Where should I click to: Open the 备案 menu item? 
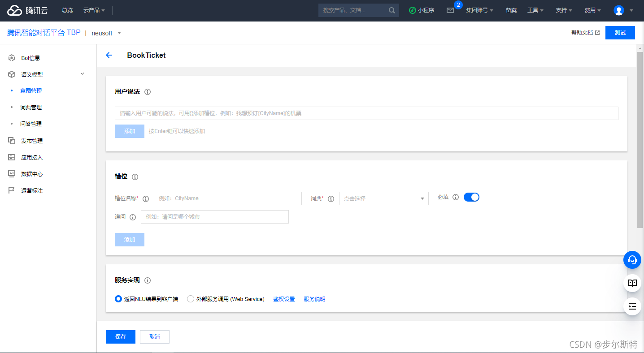pos(511,10)
